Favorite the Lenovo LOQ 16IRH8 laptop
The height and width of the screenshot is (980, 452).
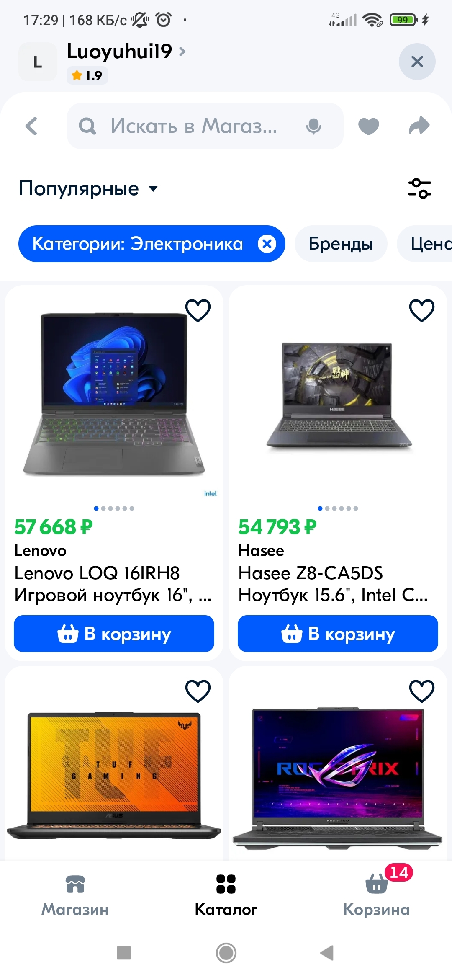pyautogui.click(x=198, y=310)
